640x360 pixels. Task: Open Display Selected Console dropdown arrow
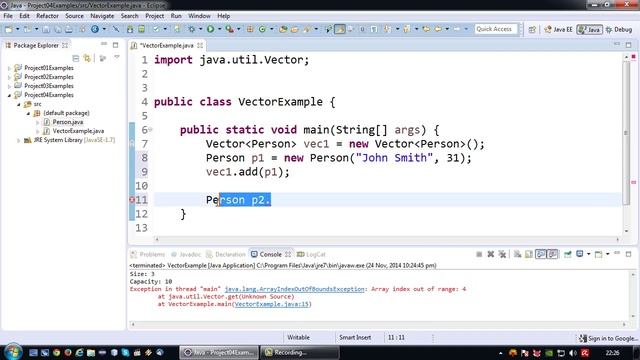[x=588, y=254]
